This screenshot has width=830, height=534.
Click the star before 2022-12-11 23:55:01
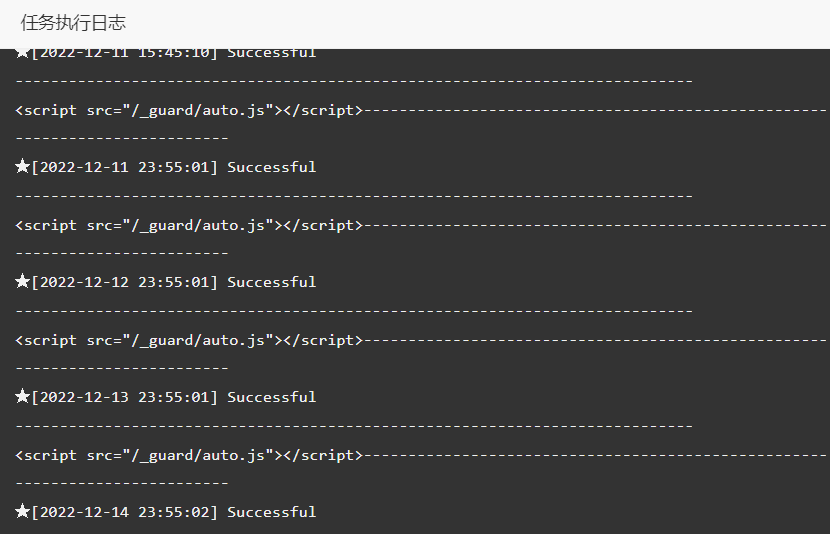pos(22,167)
